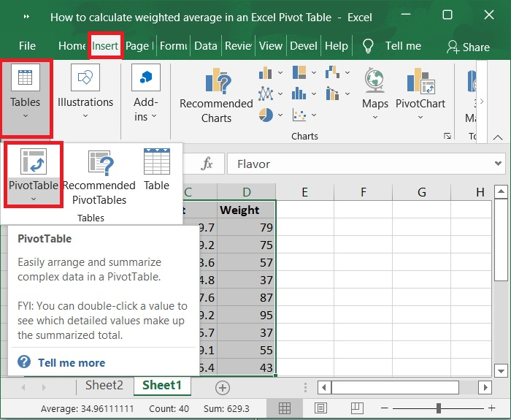511x420 pixels.
Task: Click the vertical scrollbar up arrow
Action: pos(501,191)
